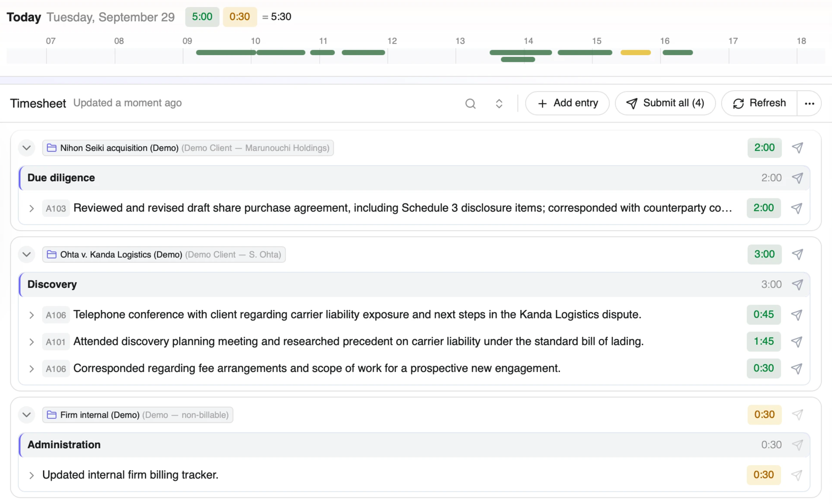The image size is (832, 504).
Task: Click the Add entry button
Action: point(567,103)
